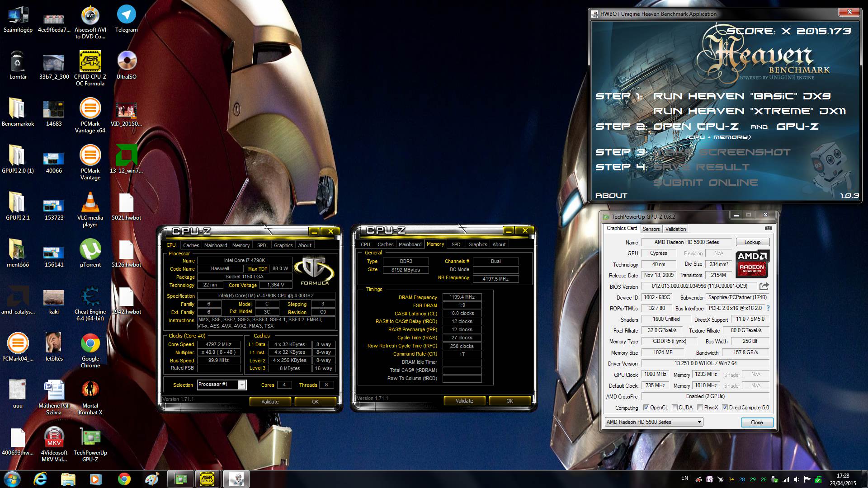
Task: Click the Core Speed value field
Action: coord(218,344)
